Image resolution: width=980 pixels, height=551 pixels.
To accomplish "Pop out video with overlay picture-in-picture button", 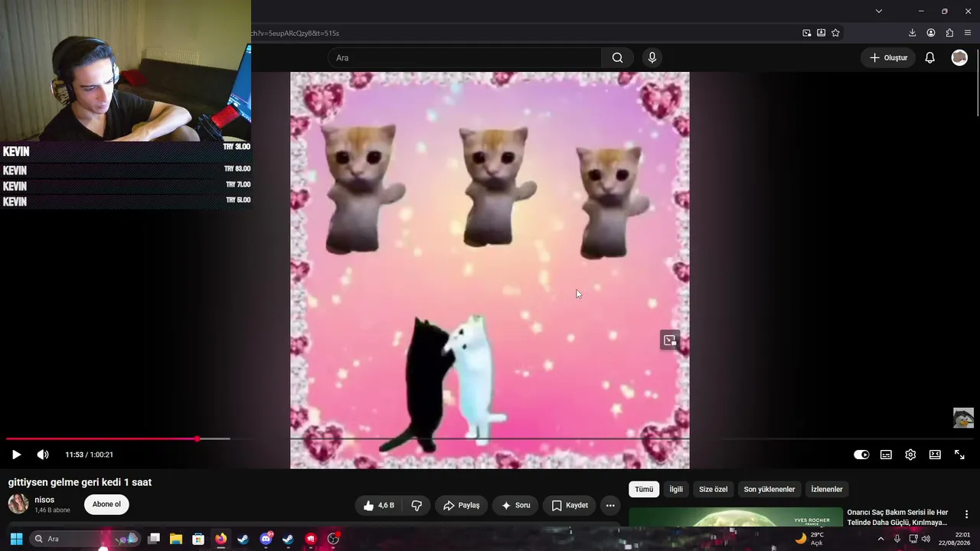I will (670, 341).
